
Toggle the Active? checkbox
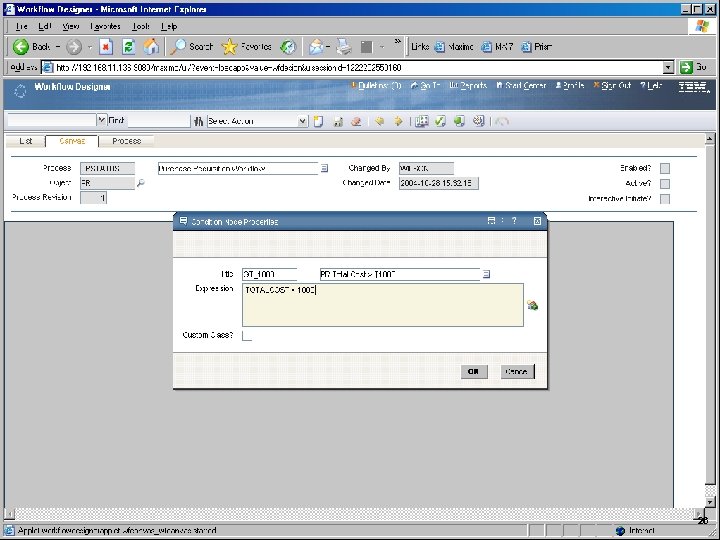pyautogui.click(x=664, y=184)
